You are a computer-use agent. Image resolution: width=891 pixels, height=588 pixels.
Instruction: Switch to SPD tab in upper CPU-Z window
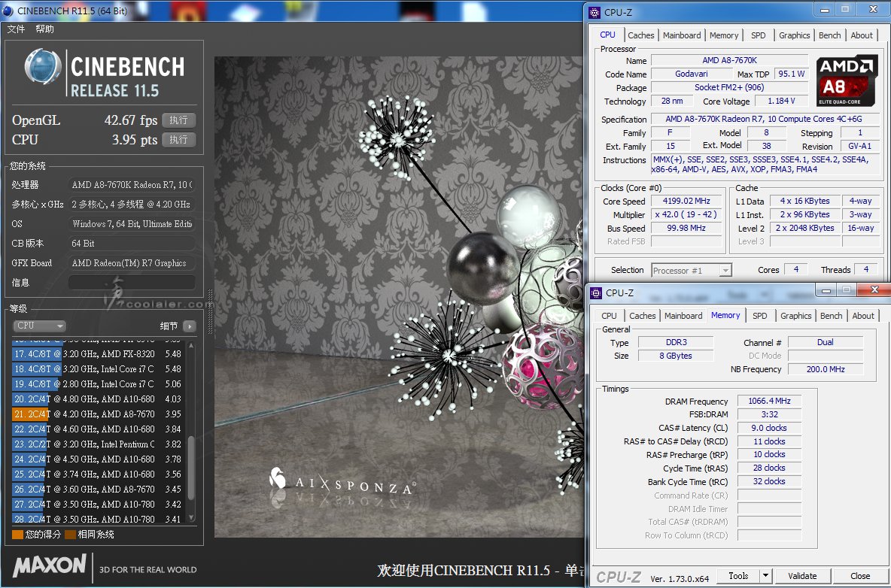[758, 35]
